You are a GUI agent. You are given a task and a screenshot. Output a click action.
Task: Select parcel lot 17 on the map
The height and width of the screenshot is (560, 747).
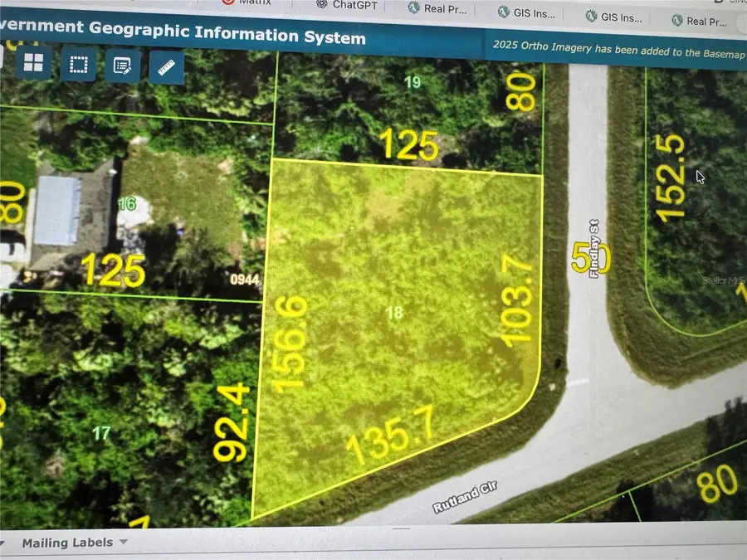point(101,433)
